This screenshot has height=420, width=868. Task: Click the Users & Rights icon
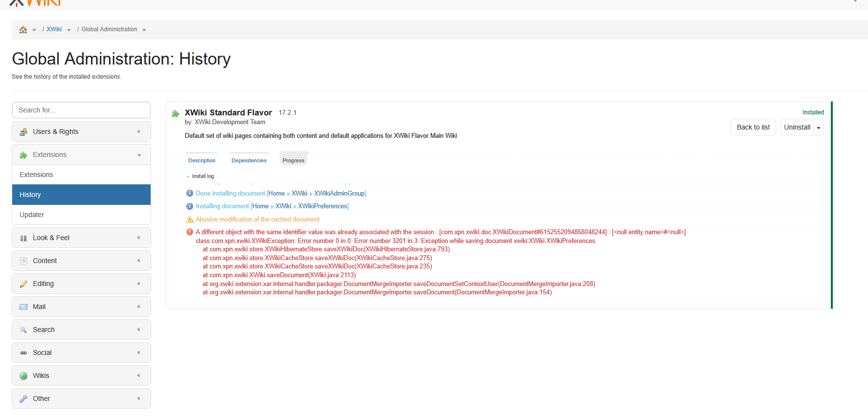23,132
